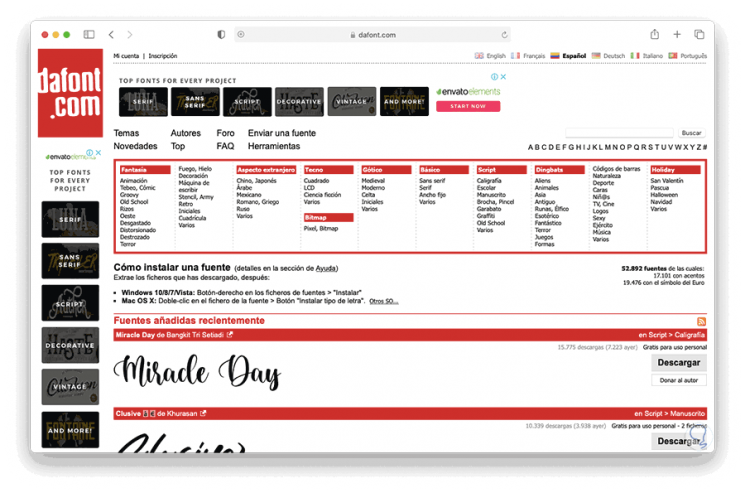Click the dafont.com logo
Screen dimensions: 745x493
click(x=70, y=93)
